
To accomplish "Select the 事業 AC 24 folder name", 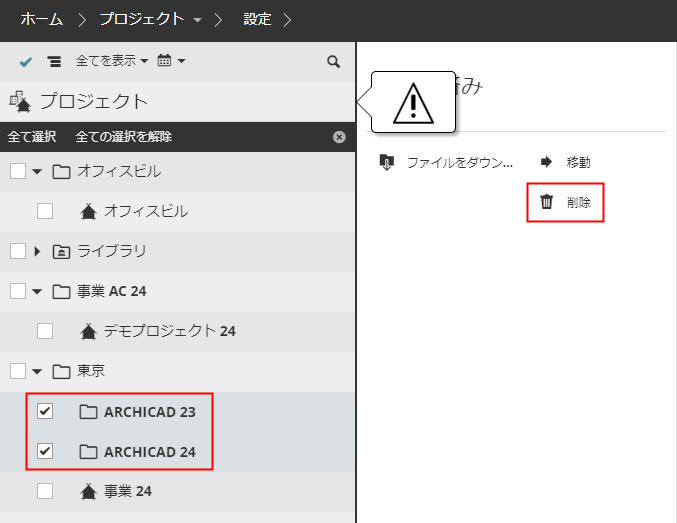I will 111,292.
